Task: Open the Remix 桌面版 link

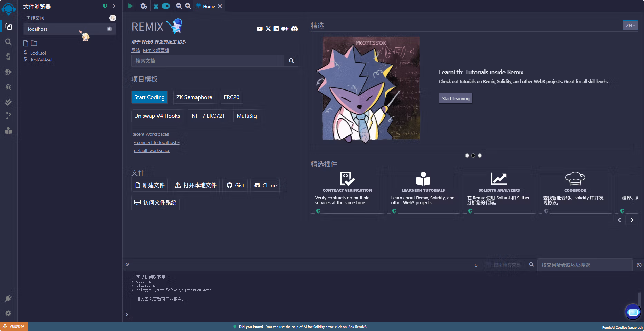Action: point(156,50)
